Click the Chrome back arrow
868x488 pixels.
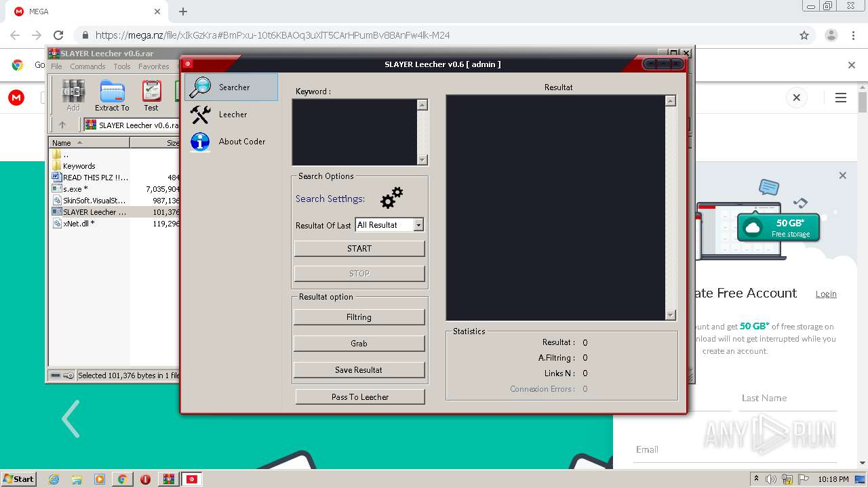(15, 35)
